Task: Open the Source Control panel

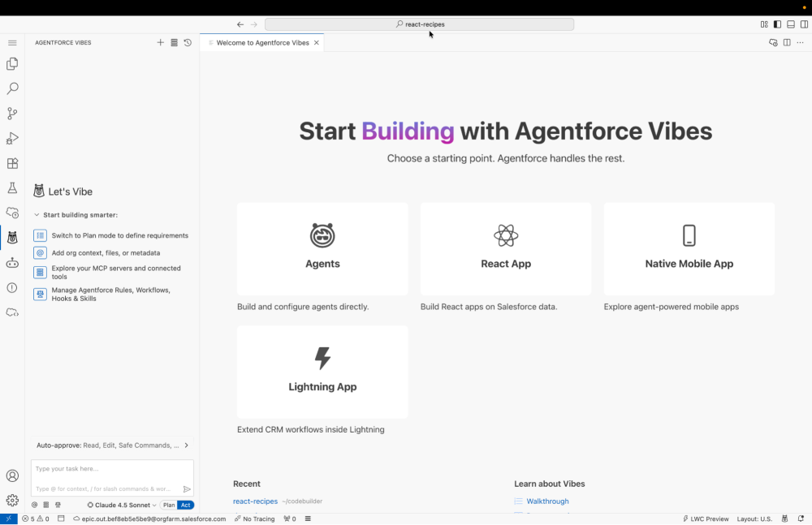Action: [x=12, y=113]
